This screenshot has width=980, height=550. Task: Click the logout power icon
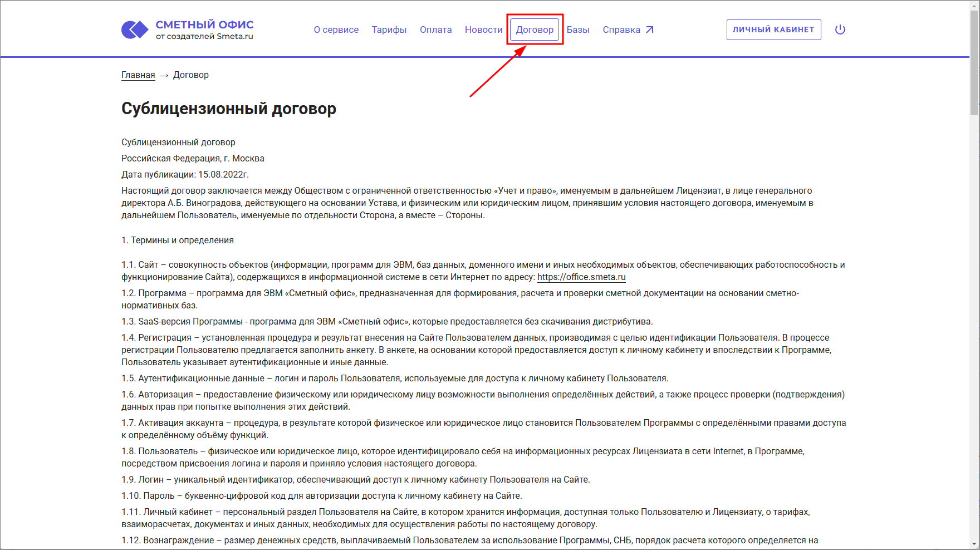[x=840, y=30]
